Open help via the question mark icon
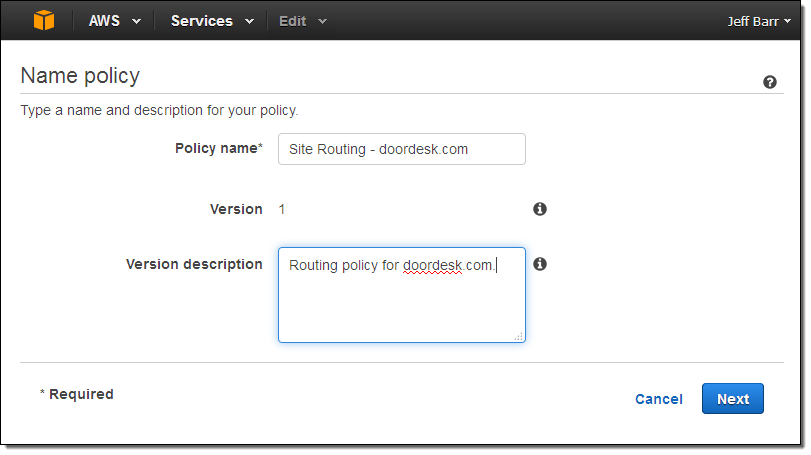 pos(770,82)
